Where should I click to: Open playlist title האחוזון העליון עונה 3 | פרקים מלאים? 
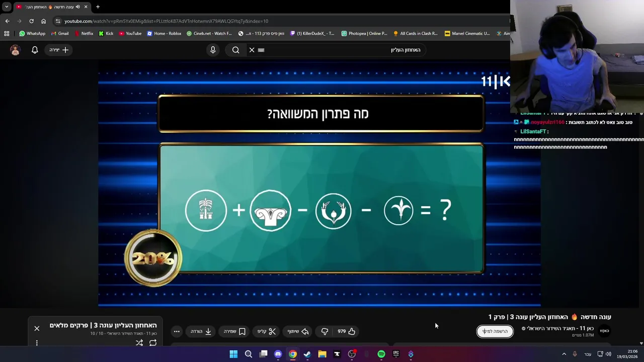point(103,325)
